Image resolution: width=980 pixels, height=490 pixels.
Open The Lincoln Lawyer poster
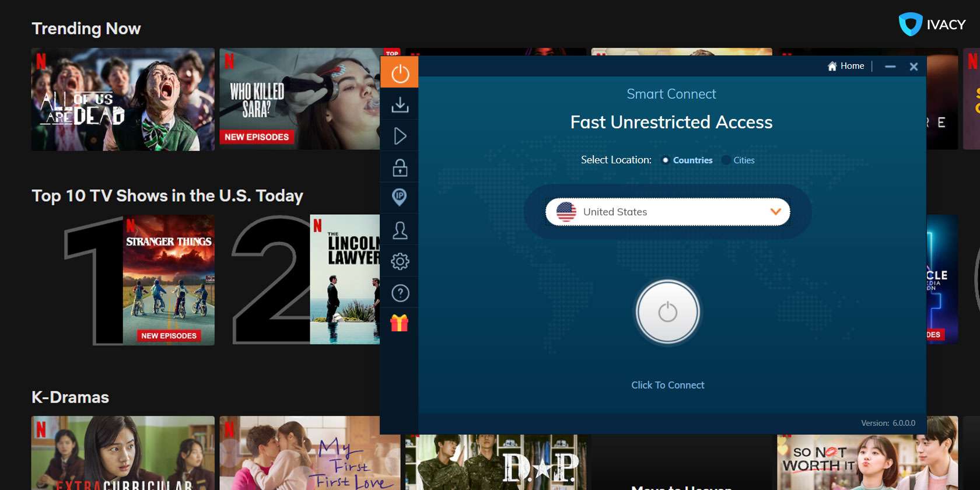coord(345,280)
